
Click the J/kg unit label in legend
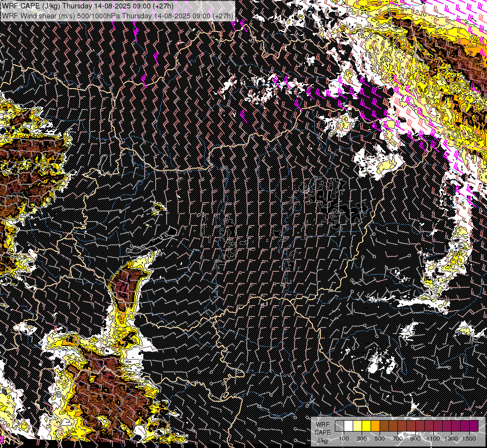(322, 441)
